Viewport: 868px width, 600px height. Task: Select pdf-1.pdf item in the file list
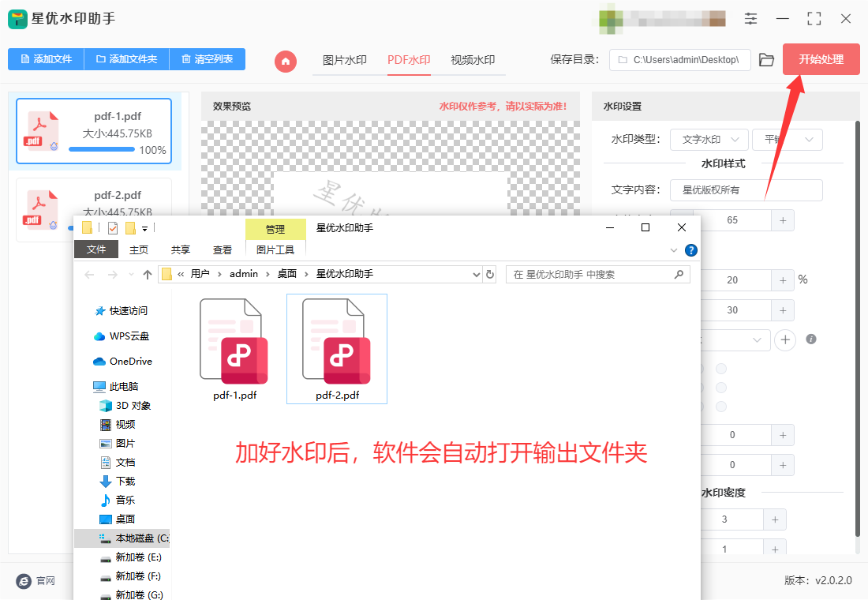pos(94,131)
